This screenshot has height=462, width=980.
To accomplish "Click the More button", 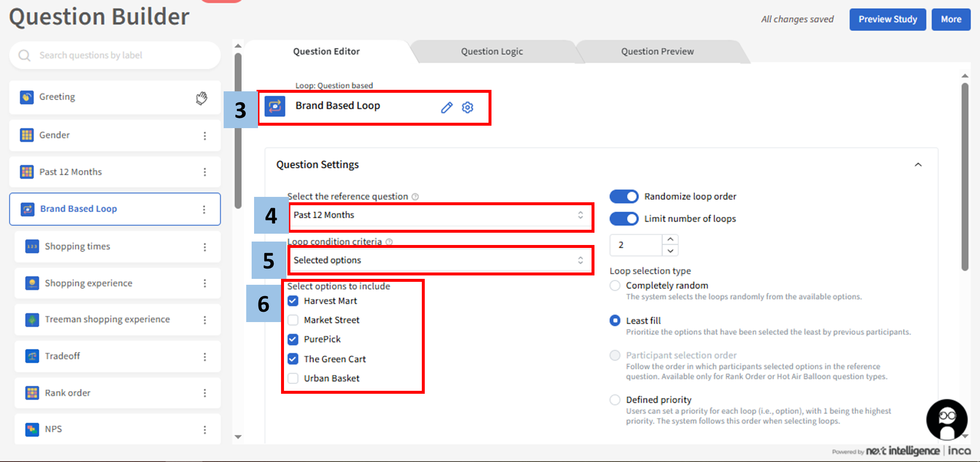I will pyautogui.click(x=951, y=20).
